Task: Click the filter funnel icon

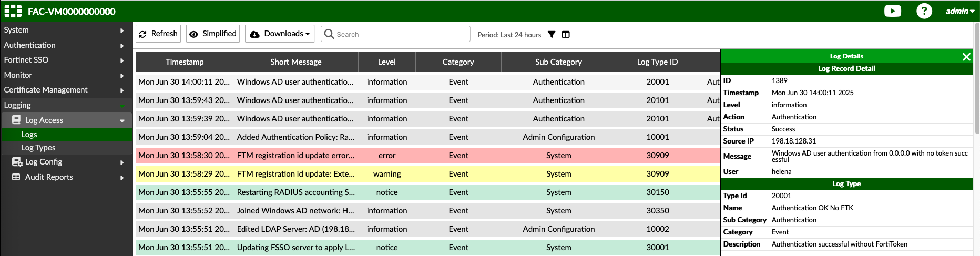Action: (552, 35)
